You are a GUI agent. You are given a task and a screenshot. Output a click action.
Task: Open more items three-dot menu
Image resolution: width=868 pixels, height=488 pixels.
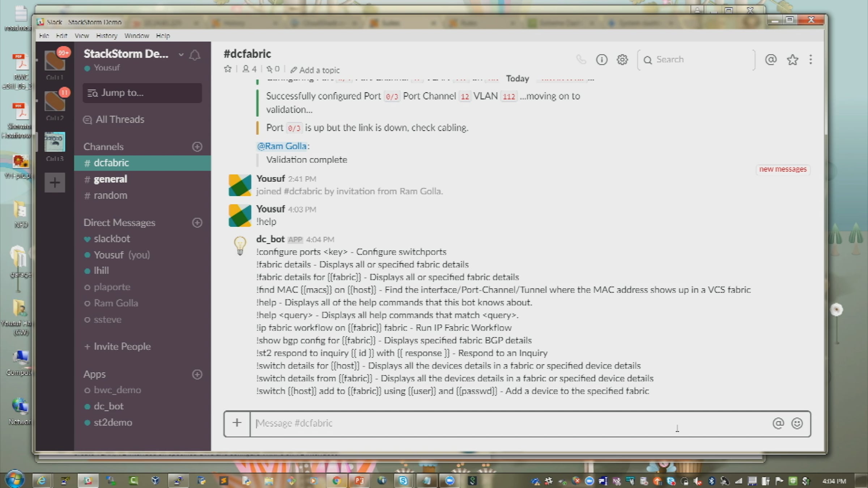tap(810, 59)
